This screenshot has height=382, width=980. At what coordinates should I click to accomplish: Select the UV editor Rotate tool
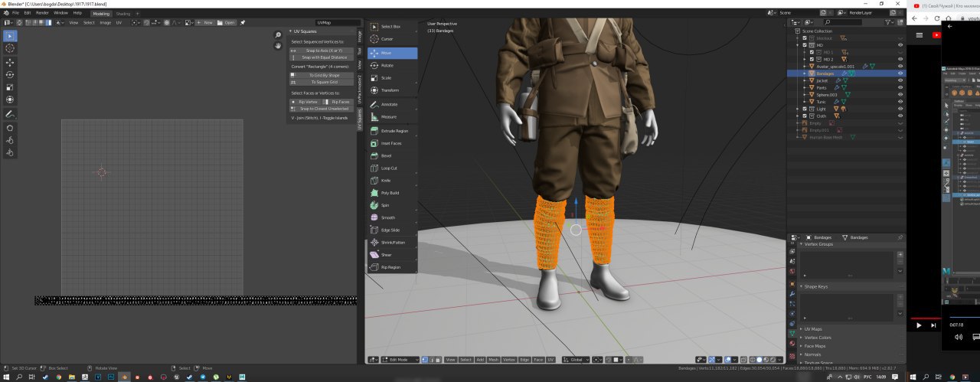pyautogui.click(x=10, y=74)
